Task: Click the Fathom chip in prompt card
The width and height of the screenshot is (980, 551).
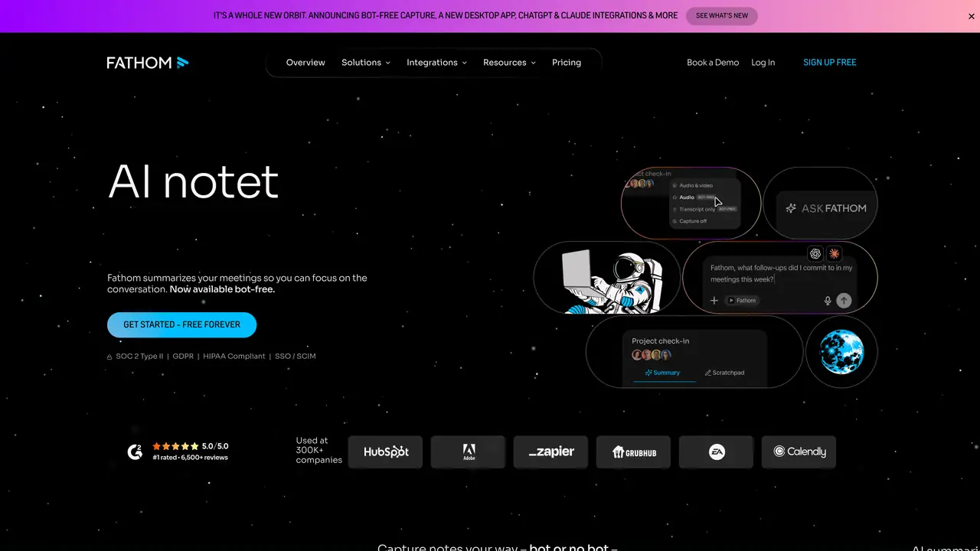Action: tap(742, 301)
